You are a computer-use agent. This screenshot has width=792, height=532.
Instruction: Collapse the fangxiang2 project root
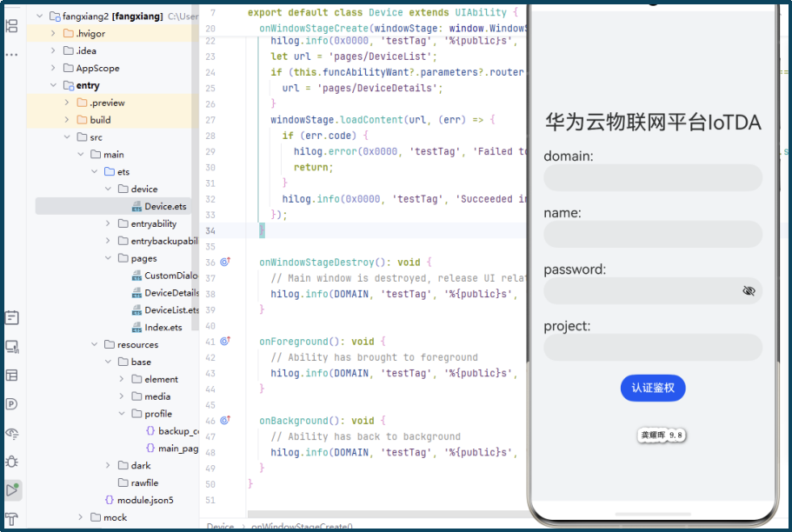39,17
